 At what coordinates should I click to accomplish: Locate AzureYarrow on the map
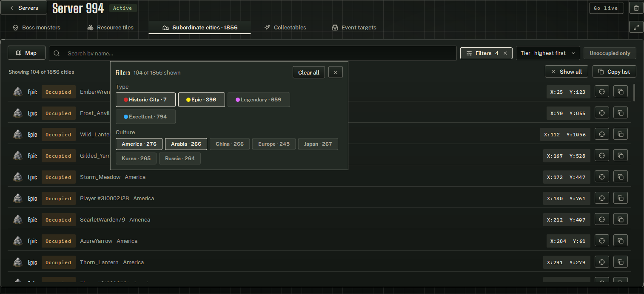pyautogui.click(x=601, y=241)
